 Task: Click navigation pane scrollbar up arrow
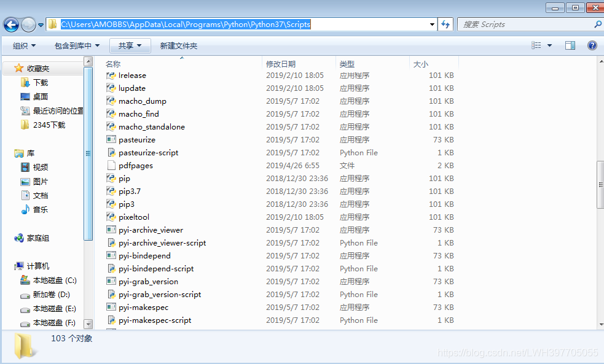(88, 61)
